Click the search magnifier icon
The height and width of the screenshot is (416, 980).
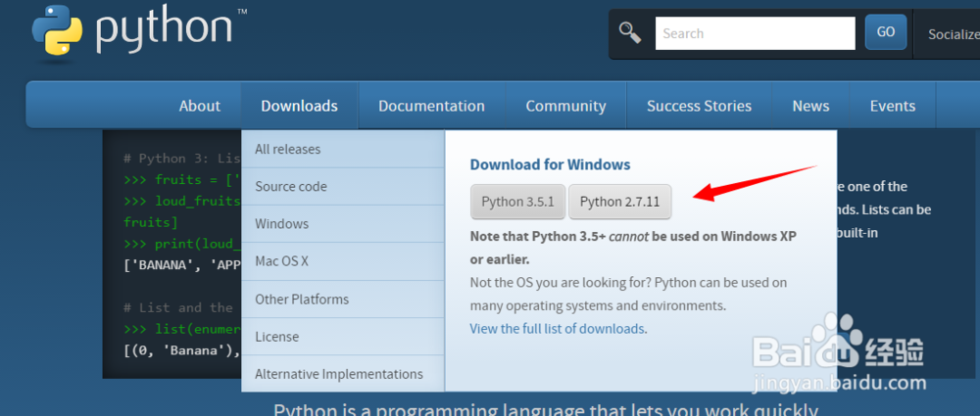tap(630, 33)
